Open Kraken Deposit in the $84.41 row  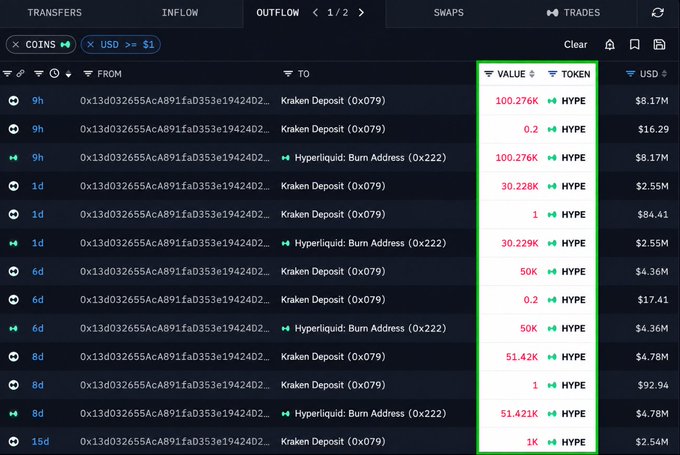tap(333, 214)
